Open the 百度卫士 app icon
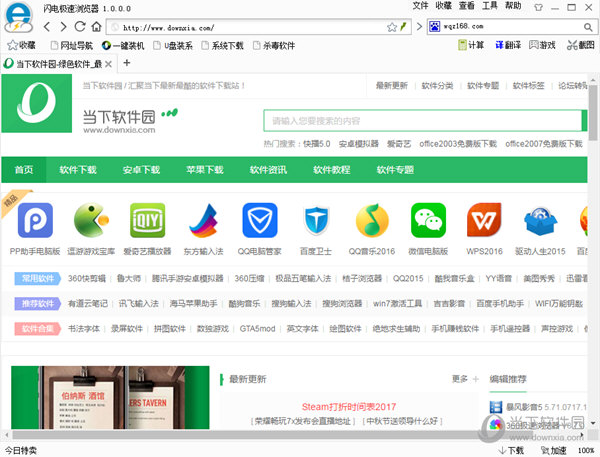The width and height of the screenshot is (600, 457). point(316,220)
